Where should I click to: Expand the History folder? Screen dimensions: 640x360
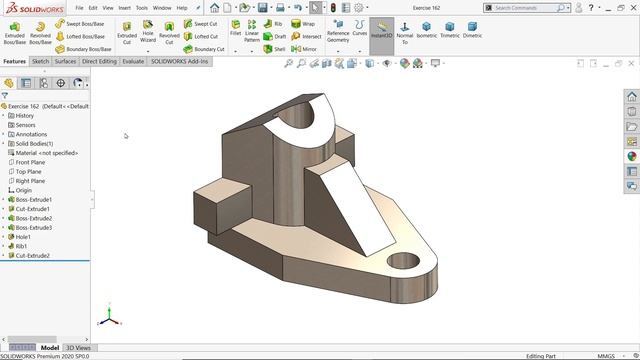coord(4,116)
